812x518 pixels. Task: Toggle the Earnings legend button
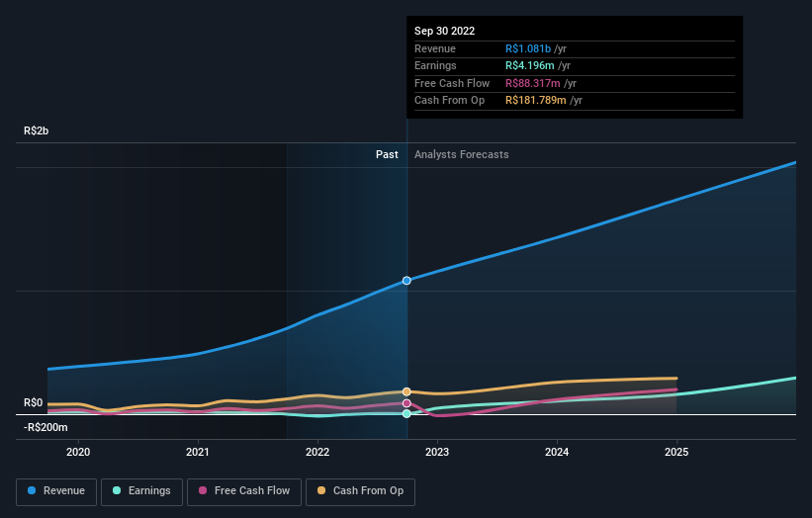tap(141, 491)
